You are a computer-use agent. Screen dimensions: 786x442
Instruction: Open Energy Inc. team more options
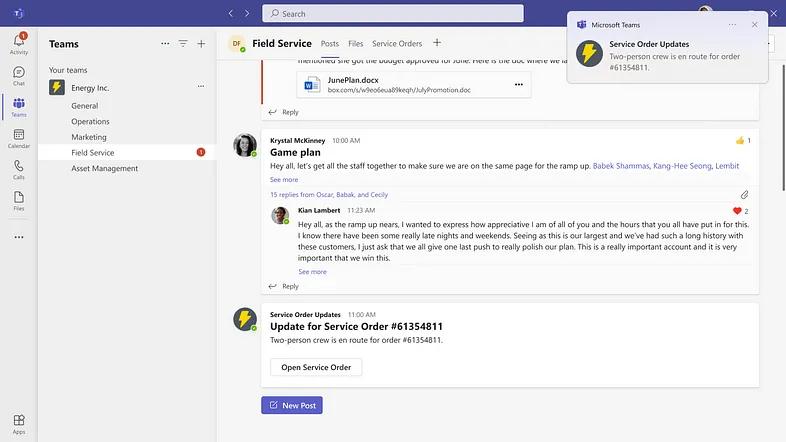[201, 86]
